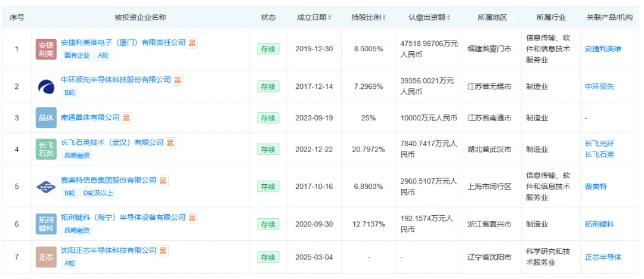This screenshot has width=644, height=279.
Task: Click the D轮及以上 tag
Action: pyautogui.click(x=98, y=193)
